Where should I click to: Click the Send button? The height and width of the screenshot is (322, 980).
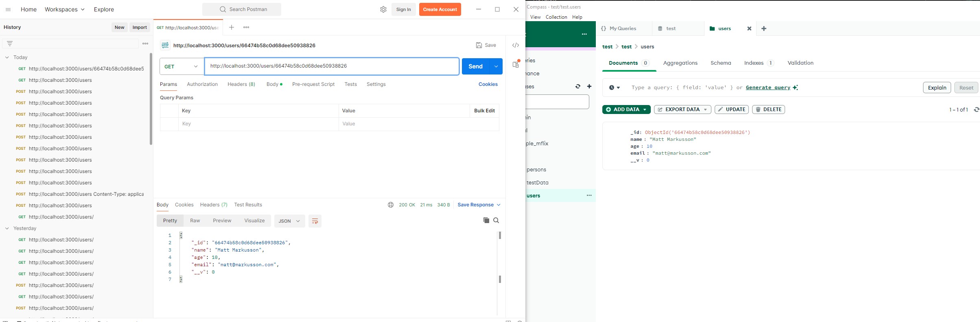[x=475, y=66]
